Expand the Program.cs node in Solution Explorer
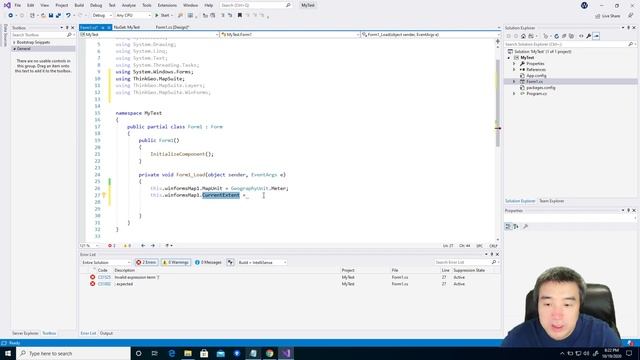The width and height of the screenshot is (640, 360). click(514, 94)
